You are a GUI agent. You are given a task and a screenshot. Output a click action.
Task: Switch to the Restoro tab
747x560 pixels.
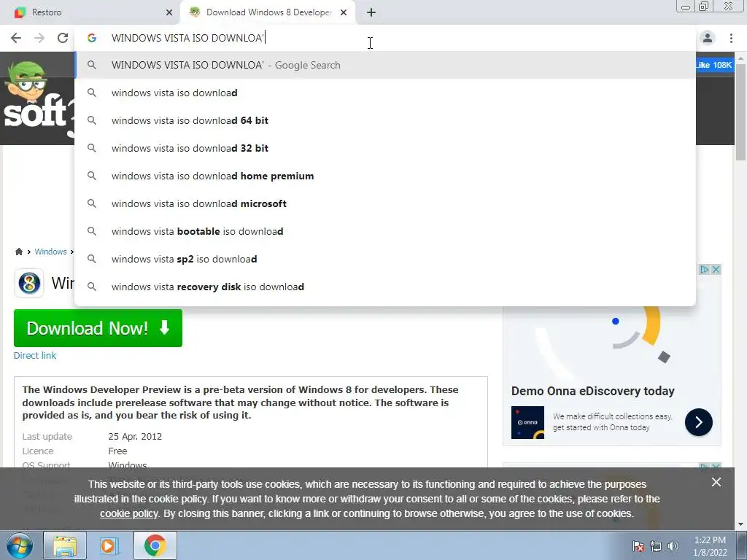click(90, 12)
